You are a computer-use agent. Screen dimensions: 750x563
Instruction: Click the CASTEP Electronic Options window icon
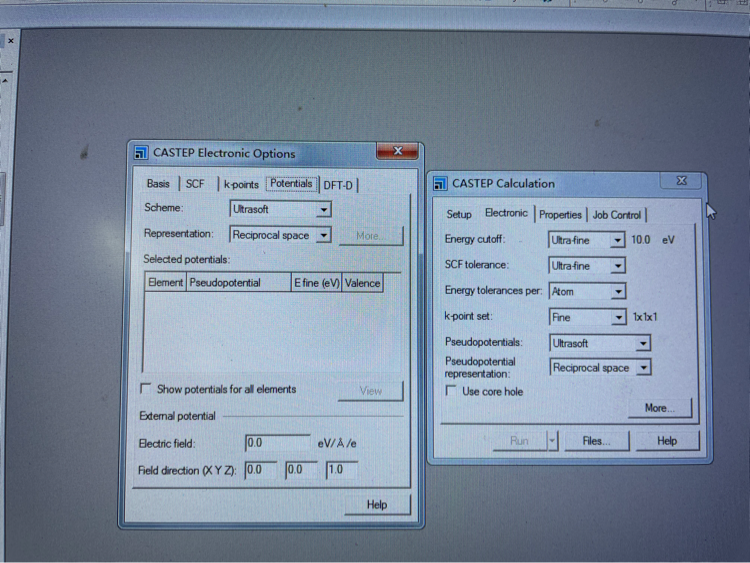141,153
